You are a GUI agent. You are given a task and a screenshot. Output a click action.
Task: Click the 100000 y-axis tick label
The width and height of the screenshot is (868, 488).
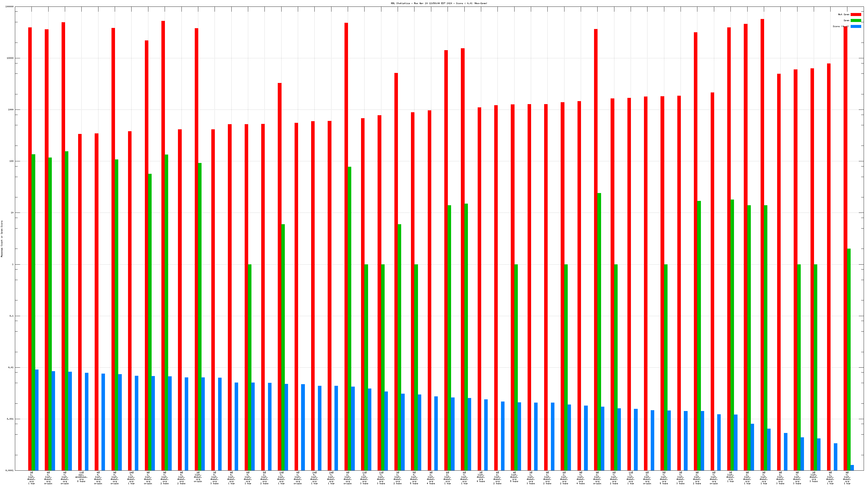tap(10, 7)
